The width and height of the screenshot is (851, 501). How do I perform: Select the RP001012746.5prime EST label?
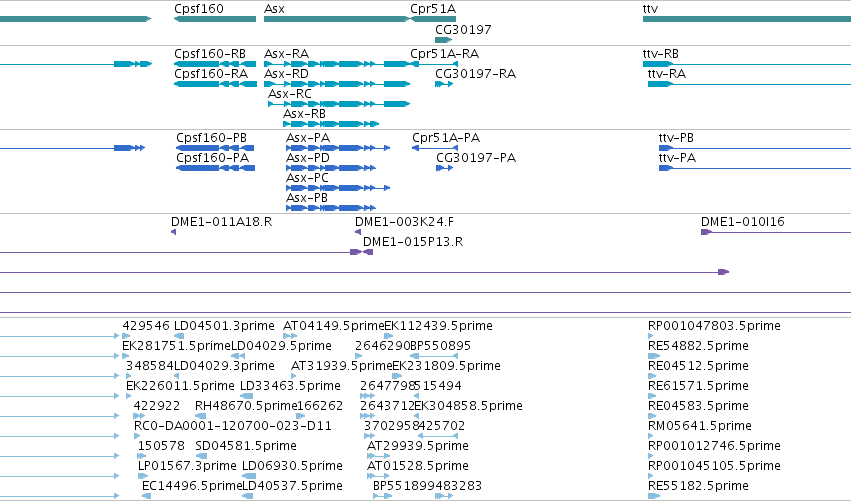tap(714, 447)
